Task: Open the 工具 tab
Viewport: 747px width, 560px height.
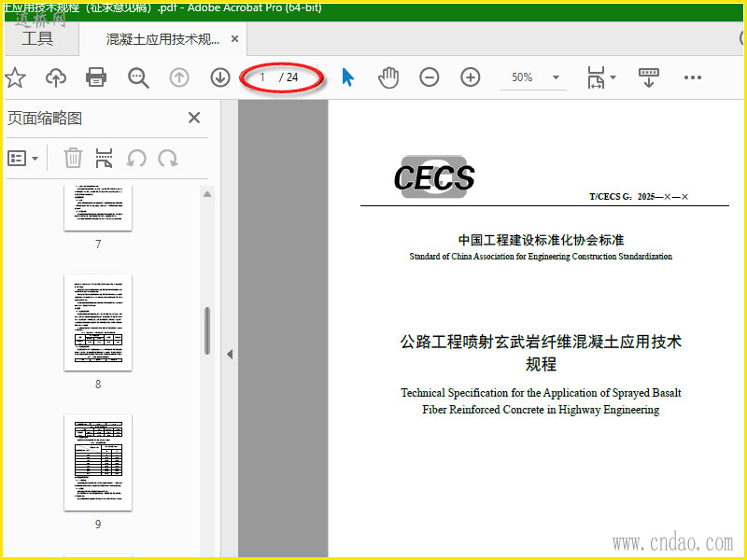Action: tap(37, 38)
